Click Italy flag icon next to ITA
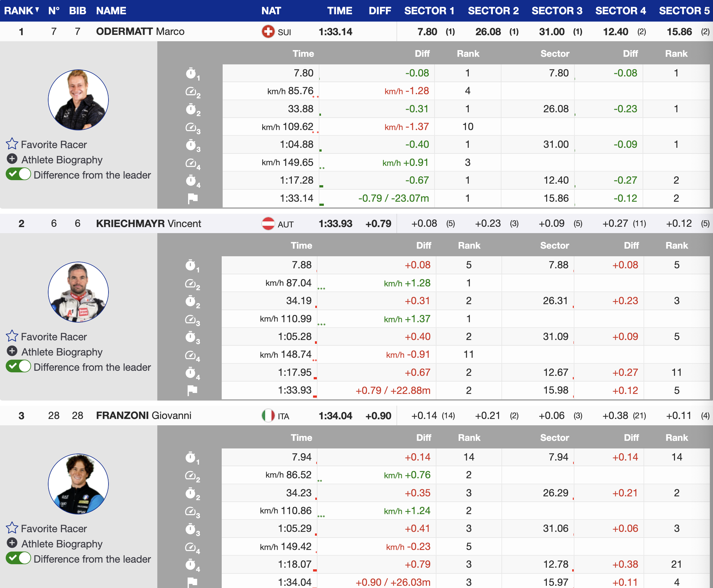The width and height of the screenshot is (713, 588). coord(268,416)
